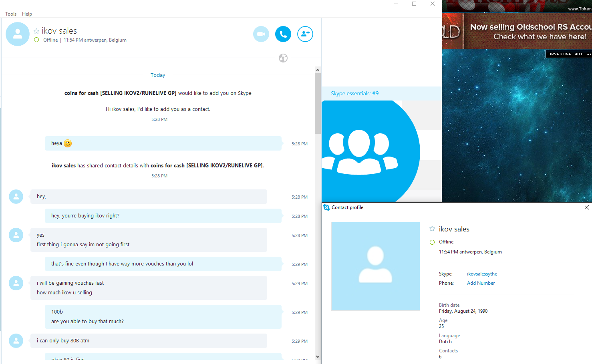
Task: Click 'Advertise with' label on background page
Action: point(569,54)
